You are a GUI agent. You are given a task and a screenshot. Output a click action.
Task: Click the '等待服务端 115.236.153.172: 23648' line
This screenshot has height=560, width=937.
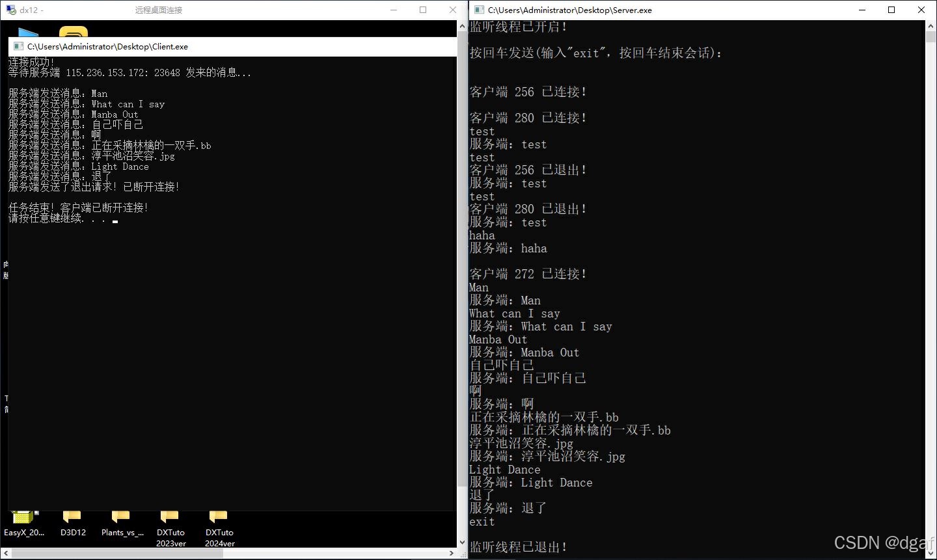(x=129, y=72)
